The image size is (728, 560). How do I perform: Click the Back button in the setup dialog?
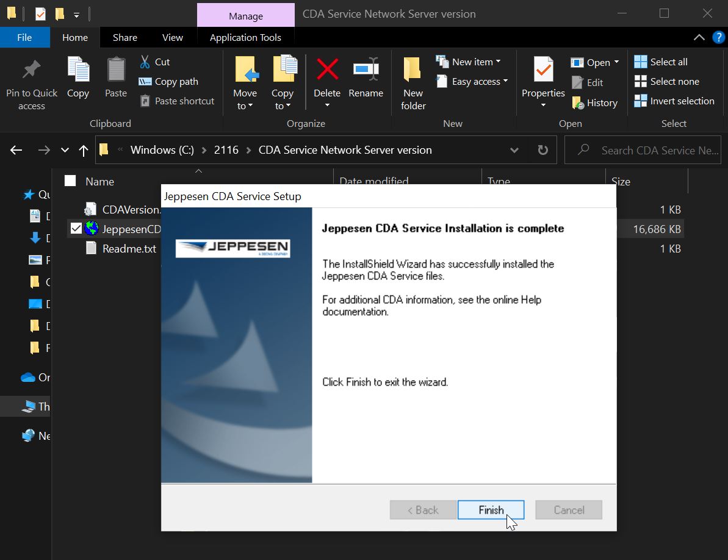coord(423,509)
